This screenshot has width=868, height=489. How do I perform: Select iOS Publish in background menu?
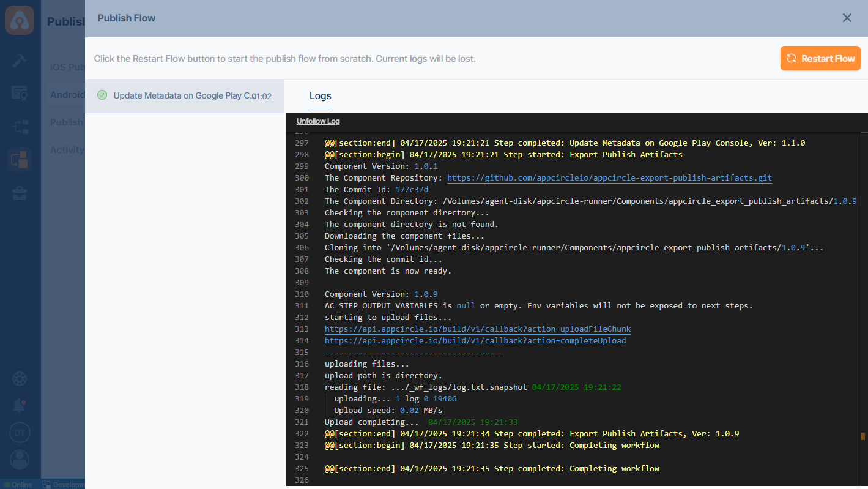[67, 67]
